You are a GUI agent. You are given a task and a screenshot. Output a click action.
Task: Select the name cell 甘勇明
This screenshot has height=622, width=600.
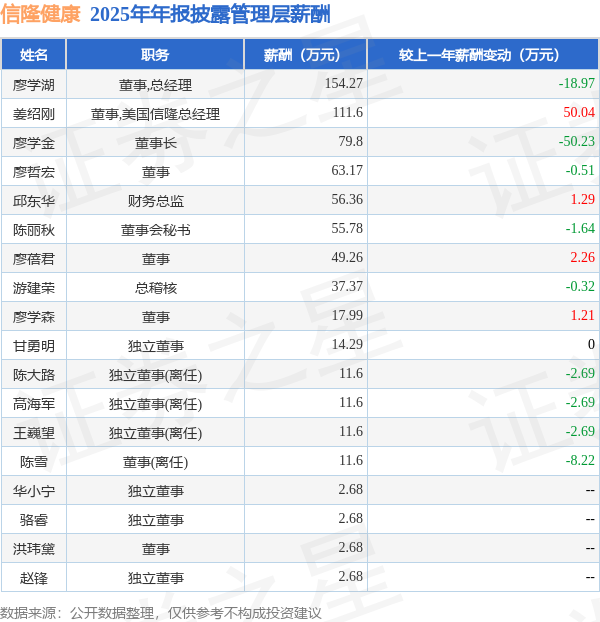coord(34,345)
